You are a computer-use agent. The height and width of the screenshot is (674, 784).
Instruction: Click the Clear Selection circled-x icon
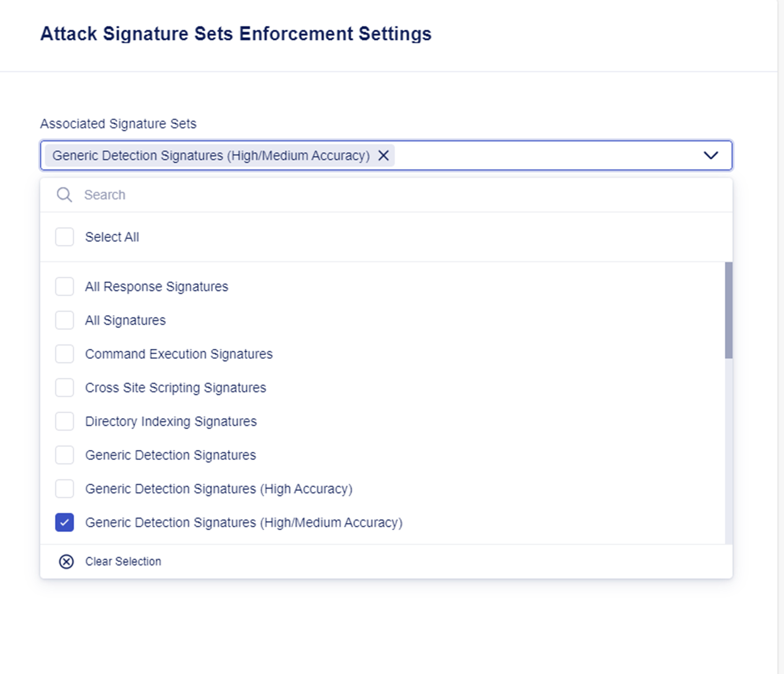click(66, 561)
